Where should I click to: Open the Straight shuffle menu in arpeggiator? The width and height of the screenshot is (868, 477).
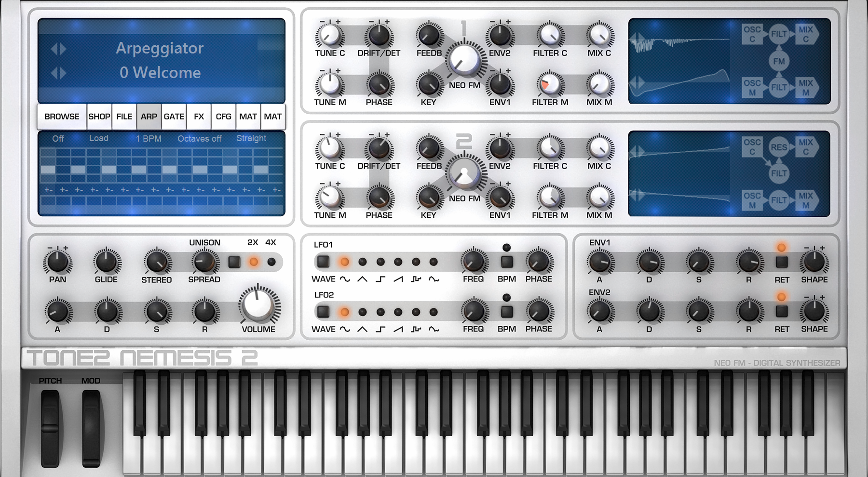coord(251,138)
